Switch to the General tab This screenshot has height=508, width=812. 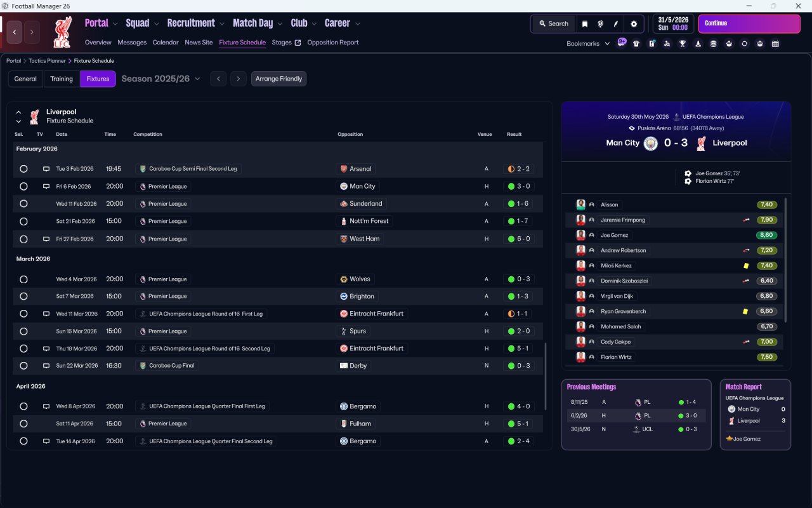tap(25, 79)
